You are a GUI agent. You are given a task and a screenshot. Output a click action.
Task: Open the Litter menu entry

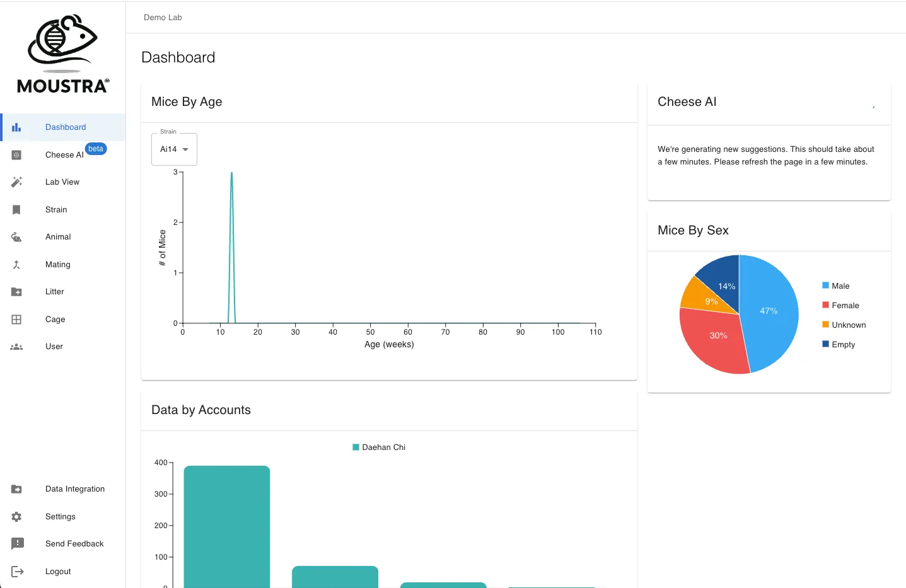[54, 291]
